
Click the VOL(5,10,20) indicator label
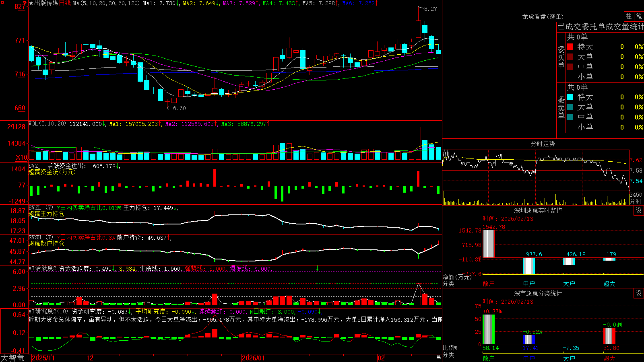coord(47,123)
